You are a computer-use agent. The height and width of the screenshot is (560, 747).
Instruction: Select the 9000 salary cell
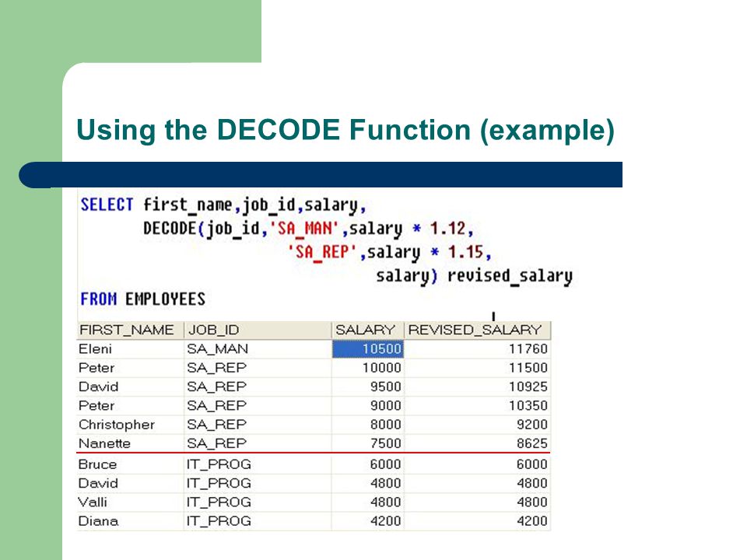[x=368, y=406]
